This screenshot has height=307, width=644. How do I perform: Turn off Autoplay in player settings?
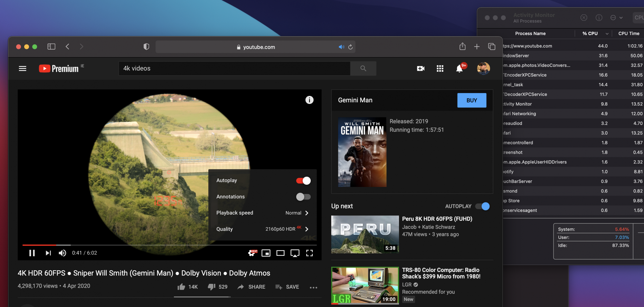(x=303, y=181)
